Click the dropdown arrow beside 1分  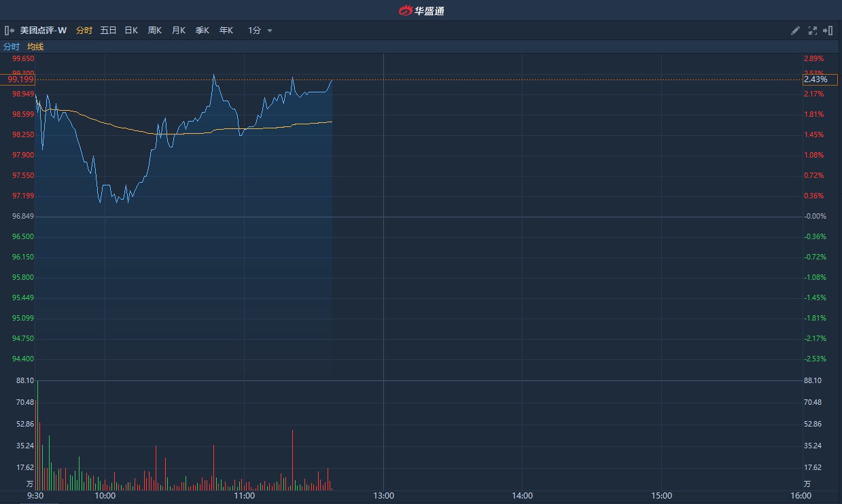click(x=270, y=31)
